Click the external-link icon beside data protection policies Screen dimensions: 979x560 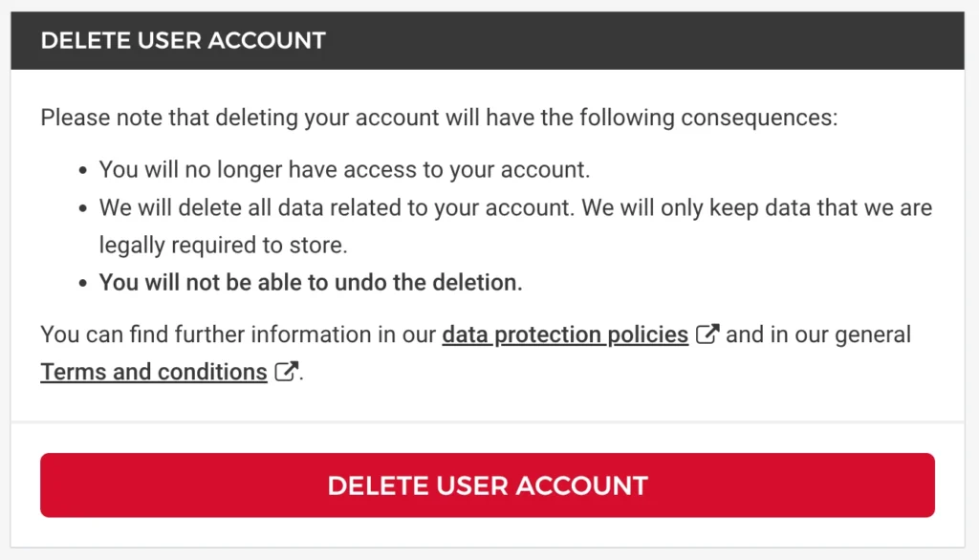[707, 334]
